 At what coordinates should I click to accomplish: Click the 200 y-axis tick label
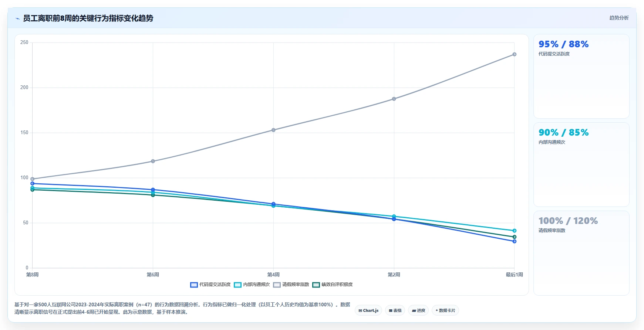point(24,88)
